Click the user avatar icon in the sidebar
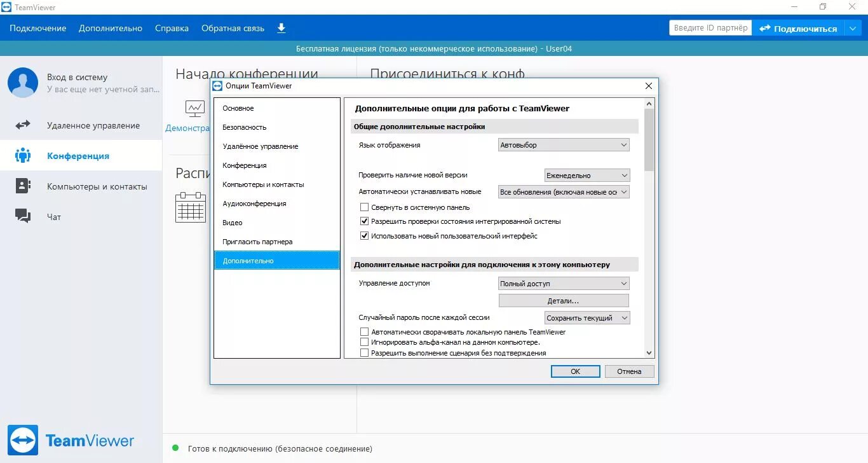Screen dimensions: 868x463 click(23, 83)
